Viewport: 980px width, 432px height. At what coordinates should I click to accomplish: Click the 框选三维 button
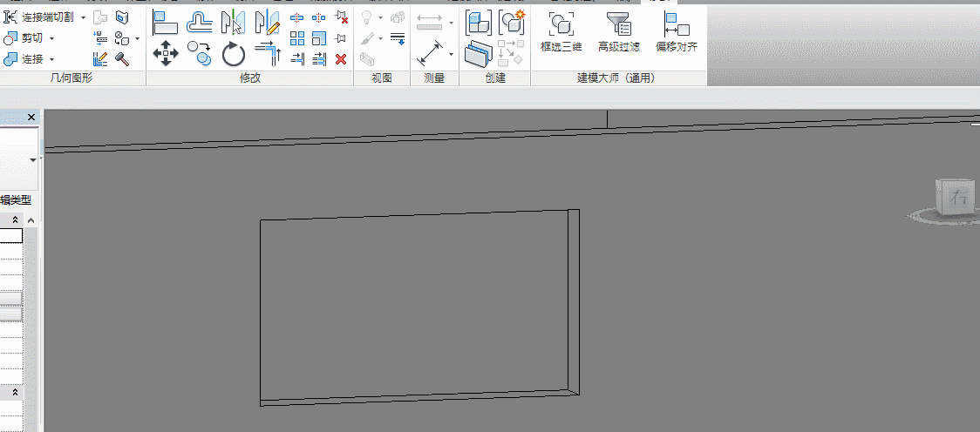point(561,32)
